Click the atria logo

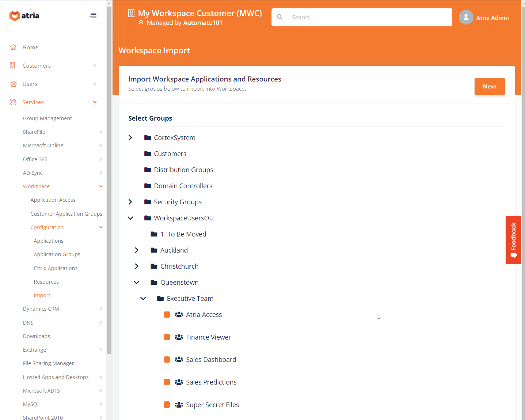point(24,16)
